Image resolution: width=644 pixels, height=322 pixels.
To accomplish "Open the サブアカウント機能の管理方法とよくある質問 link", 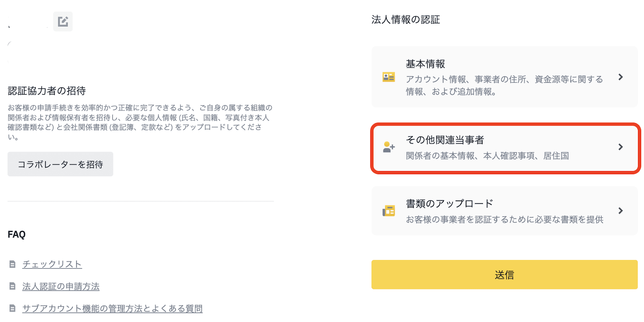I will (112, 308).
